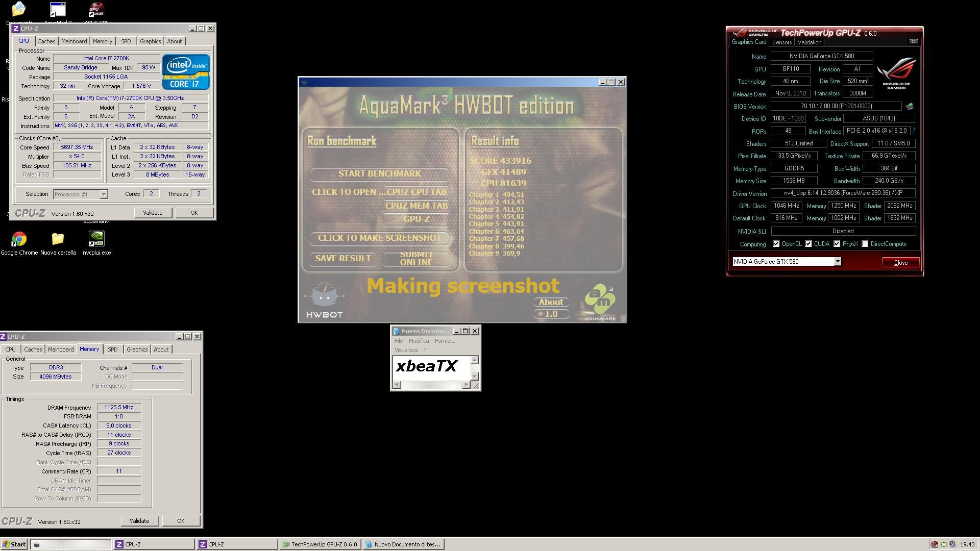Open SPD tab in bottom CPU-Z window
The width and height of the screenshot is (980, 551).
click(112, 349)
